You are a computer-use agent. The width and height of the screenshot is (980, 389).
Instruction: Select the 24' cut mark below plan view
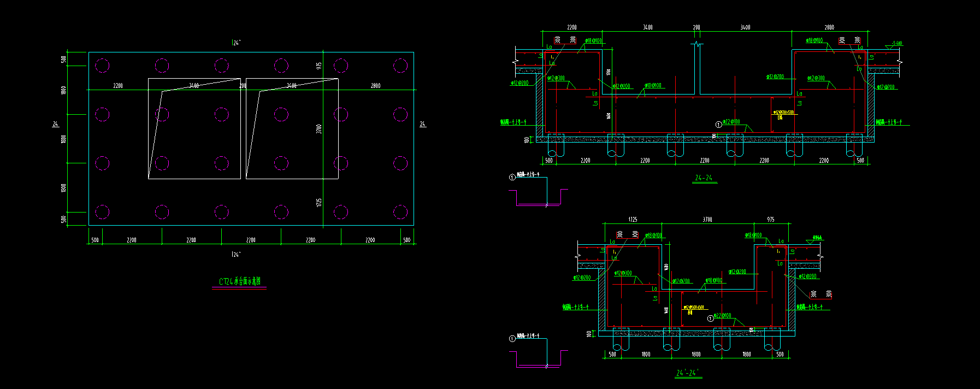point(236,254)
